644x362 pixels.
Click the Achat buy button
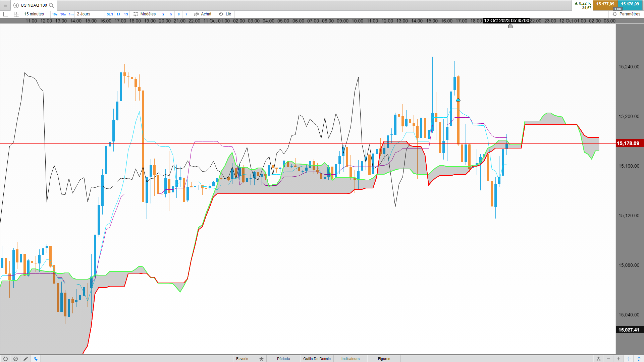pos(203,14)
